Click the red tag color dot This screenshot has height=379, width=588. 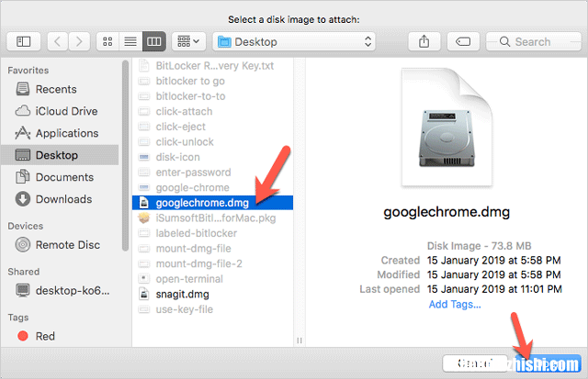23,336
